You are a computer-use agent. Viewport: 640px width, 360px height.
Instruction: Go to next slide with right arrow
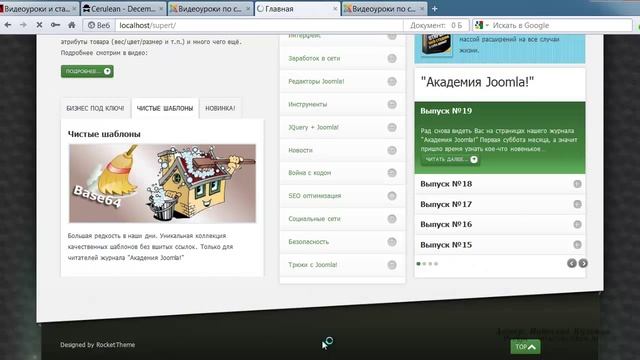[x=583, y=263]
